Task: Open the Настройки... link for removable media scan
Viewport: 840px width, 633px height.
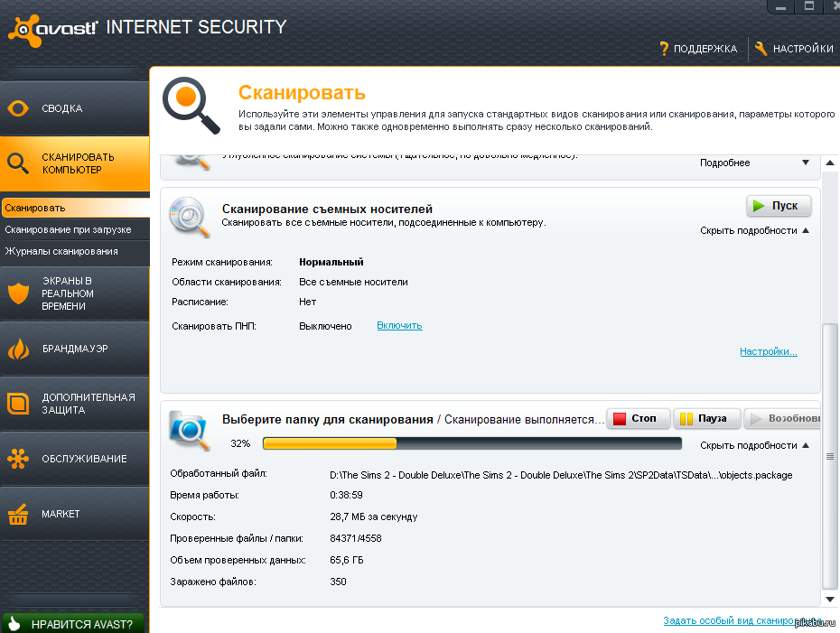Action: (768, 351)
